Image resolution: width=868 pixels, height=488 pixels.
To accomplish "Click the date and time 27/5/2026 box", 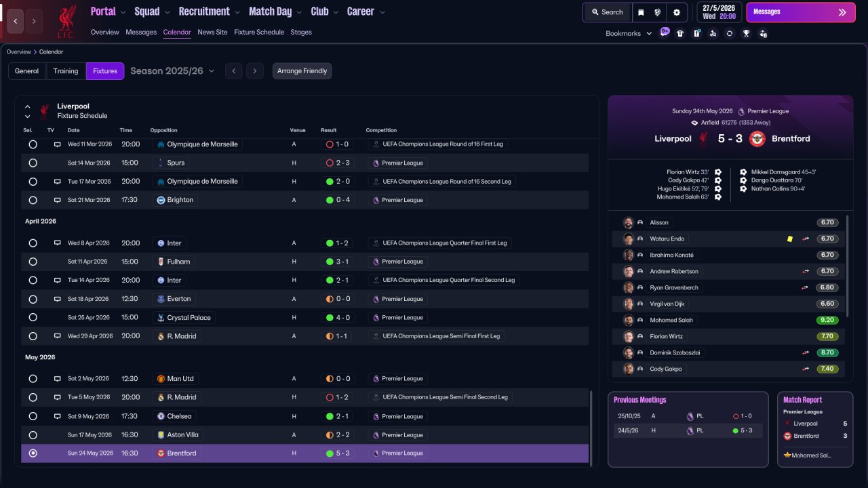I will [x=719, y=12].
